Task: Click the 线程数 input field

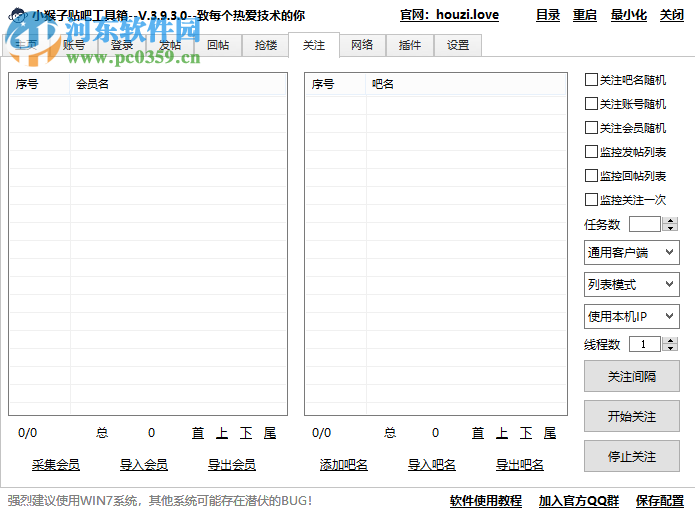Action: tap(645, 344)
